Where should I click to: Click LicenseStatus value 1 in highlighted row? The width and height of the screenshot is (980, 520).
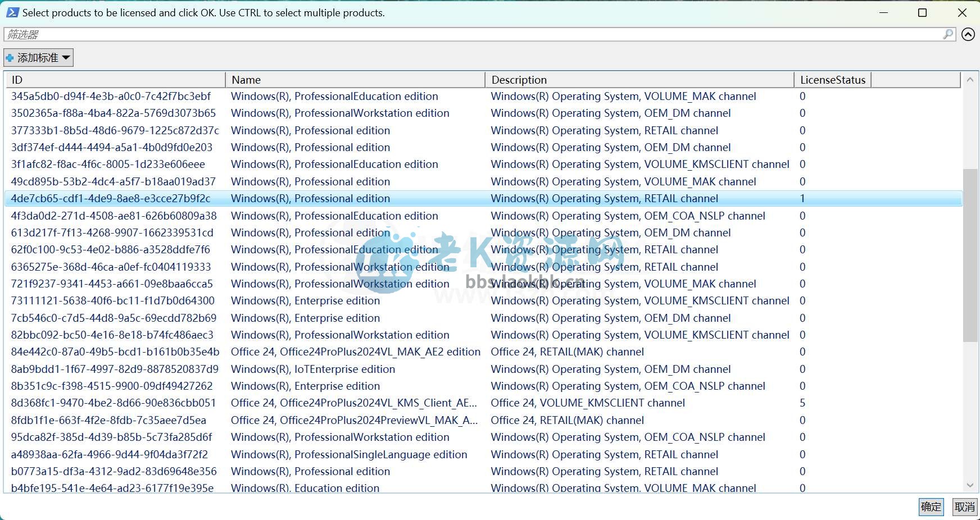pos(802,198)
